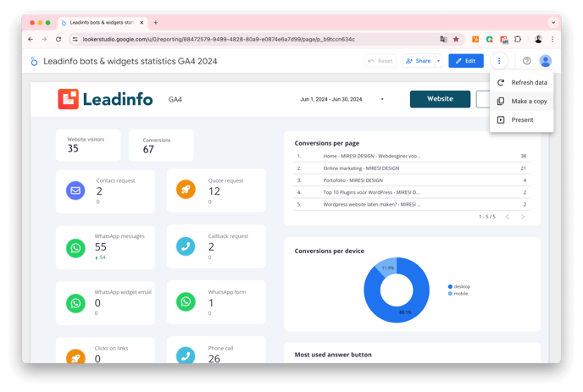Select Make a copy menu item
This screenshot has width=583, height=392.
pos(522,101)
